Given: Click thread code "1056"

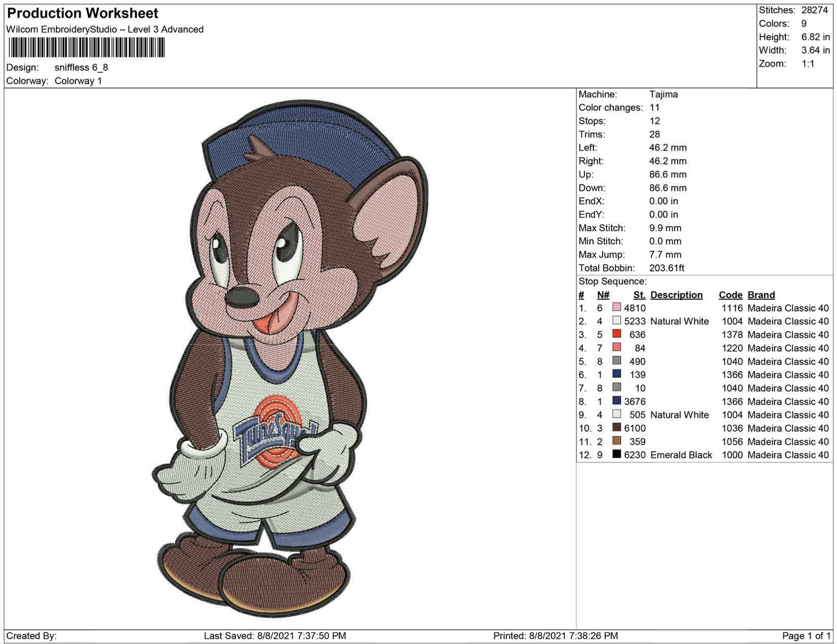Looking at the screenshot, I should tap(732, 441).
